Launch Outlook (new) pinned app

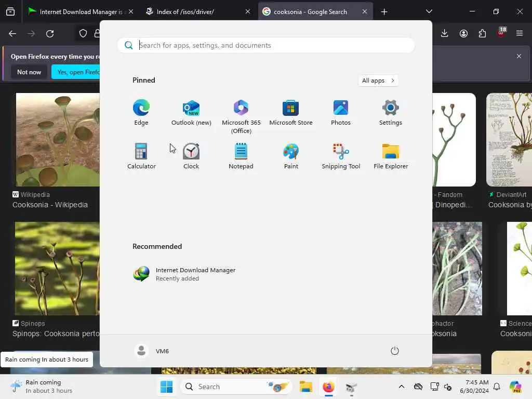[191, 113]
